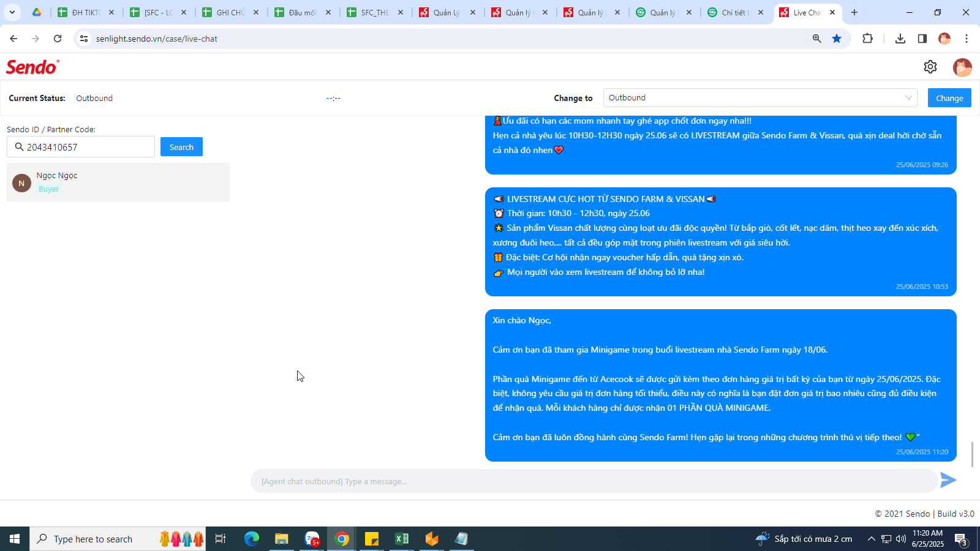Open the Google Drive pinned tab
Screen dimensions: 980x551
click(37, 12)
